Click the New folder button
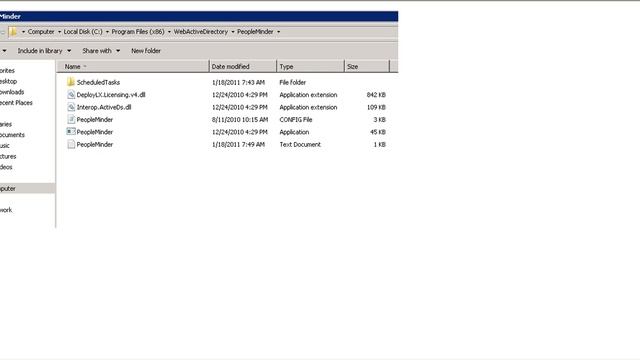This screenshot has height=360, width=640. click(146, 51)
